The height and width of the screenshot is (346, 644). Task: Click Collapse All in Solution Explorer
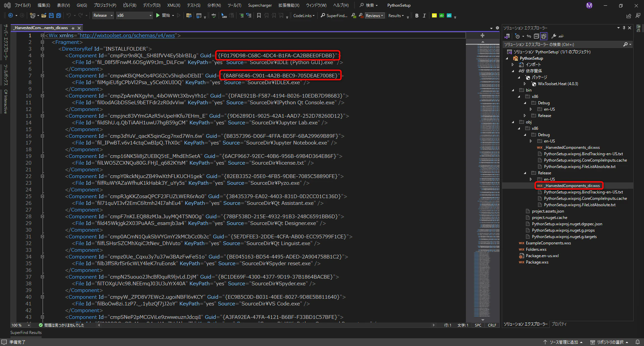click(x=536, y=36)
